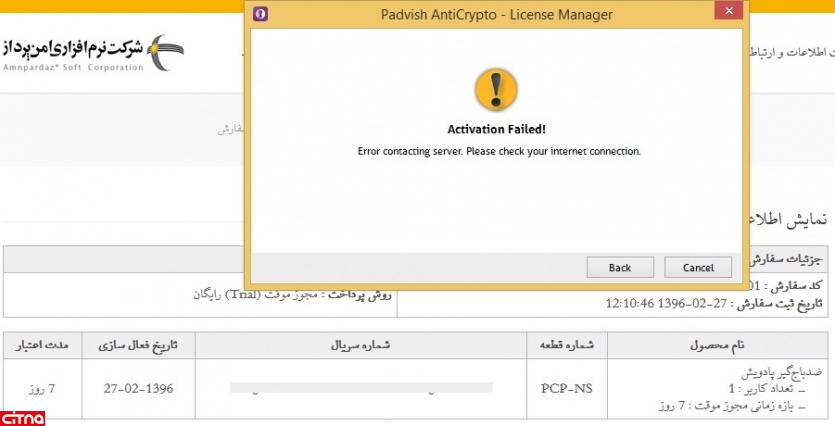Click the License Manager title bar text
Image resolution: width=835 pixels, height=426 pixels.
tap(496, 14)
